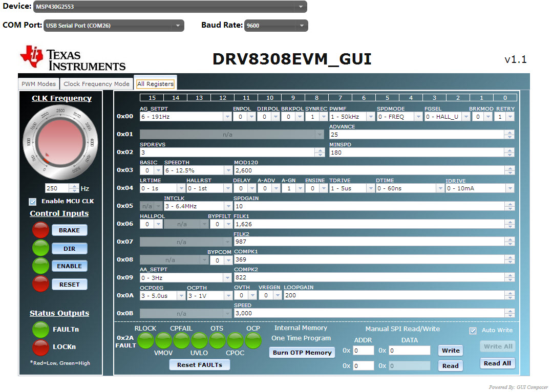Click Burn OTP Memory button

(x=302, y=352)
